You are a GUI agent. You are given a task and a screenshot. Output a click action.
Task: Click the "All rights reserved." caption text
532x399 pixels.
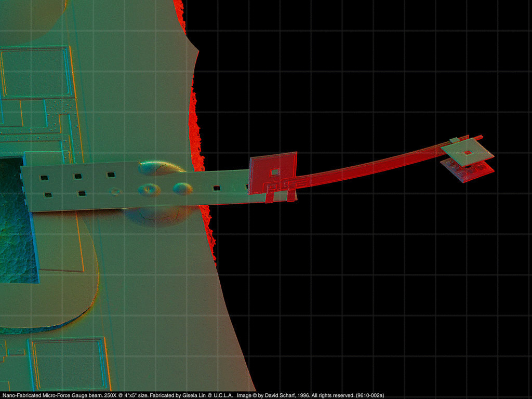click(333, 395)
